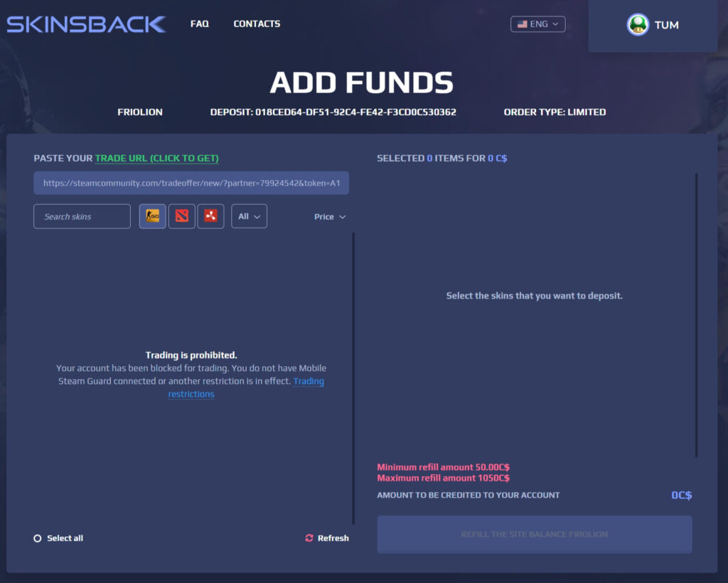Click the Refresh label

pos(333,538)
